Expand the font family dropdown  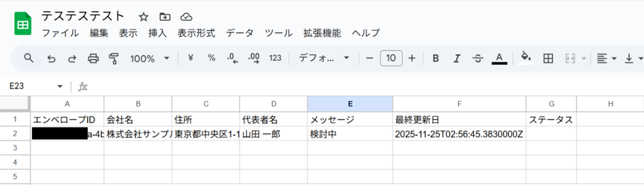click(324, 58)
